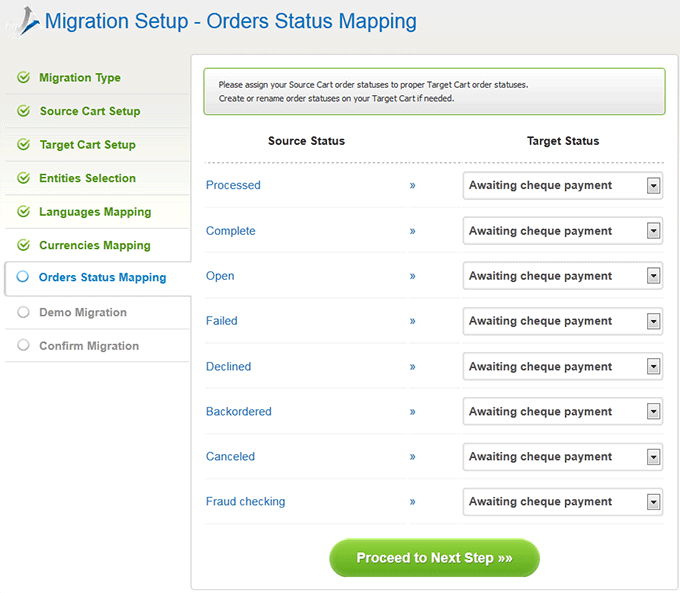Click the green checkmark next to Entities Selection
The height and width of the screenshot is (593, 680).
(23, 177)
